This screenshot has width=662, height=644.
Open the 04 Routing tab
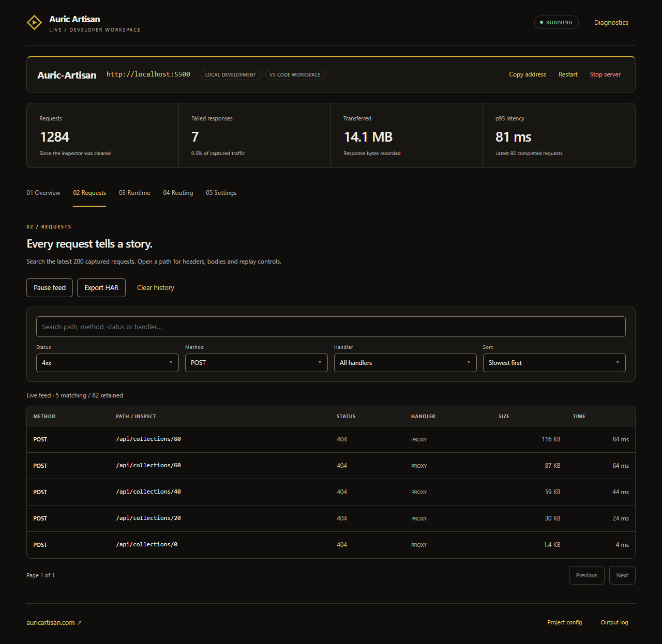click(178, 193)
